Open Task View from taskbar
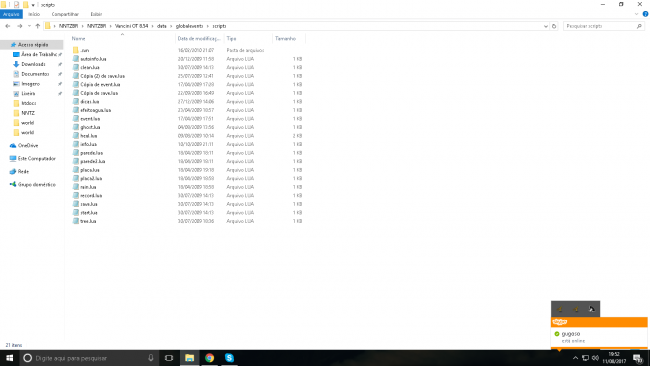650x366 pixels. (169, 358)
